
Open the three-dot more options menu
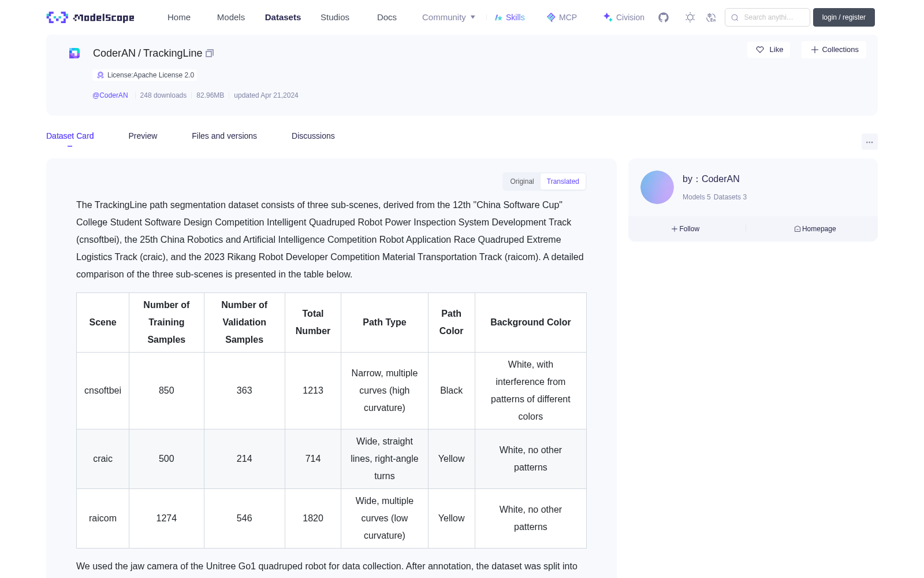click(x=869, y=142)
